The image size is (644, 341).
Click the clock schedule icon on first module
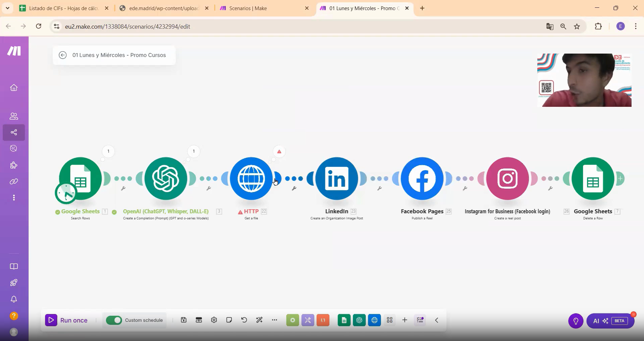[x=66, y=193]
